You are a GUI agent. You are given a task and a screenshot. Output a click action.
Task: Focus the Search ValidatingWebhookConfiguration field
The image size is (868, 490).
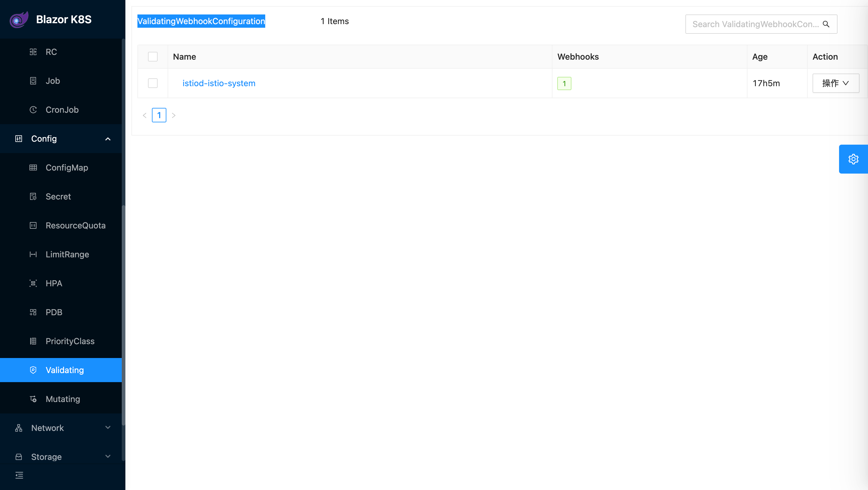coord(755,24)
